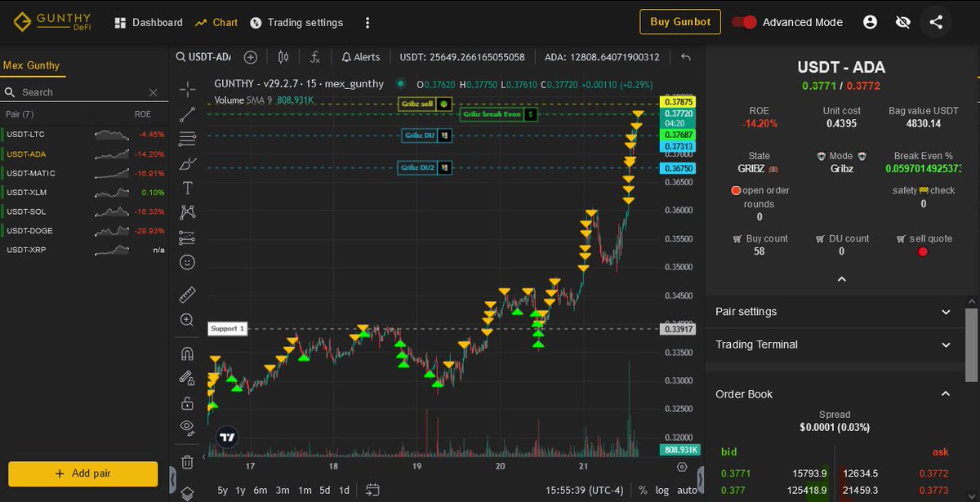
Task: Clear the pair search with X
Action: point(154,92)
